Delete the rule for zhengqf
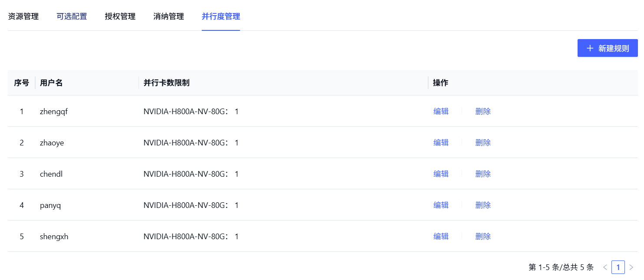 click(483, 111)
